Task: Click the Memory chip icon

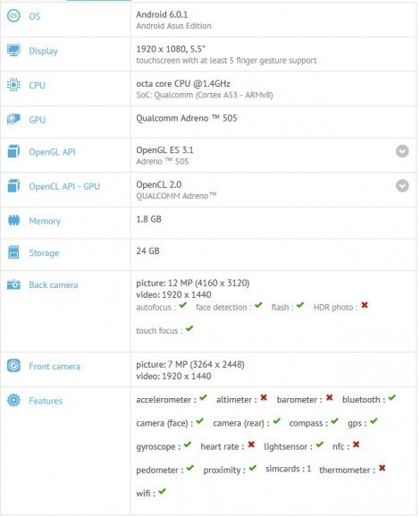Action: click(13, 220)
